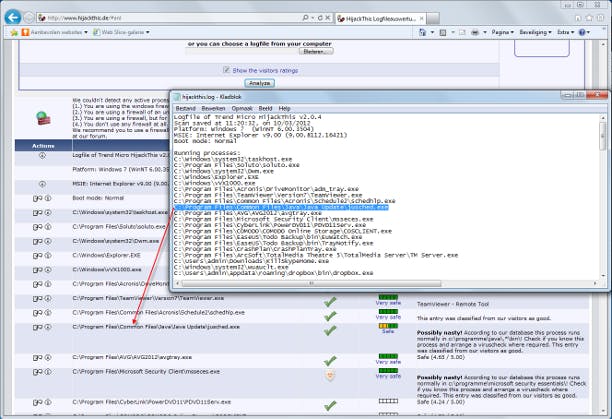Click 'TeamViewer - Remote Tool' description text
Viewport: 612px width, 419px height.
tap(453, 304)
